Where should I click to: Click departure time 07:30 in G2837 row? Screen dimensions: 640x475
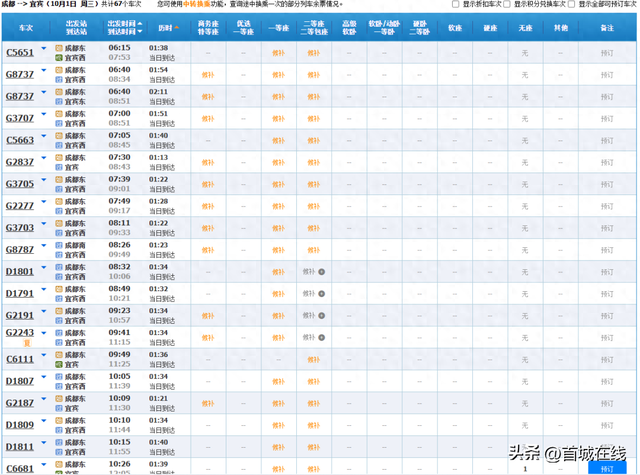tap(120, 157)
